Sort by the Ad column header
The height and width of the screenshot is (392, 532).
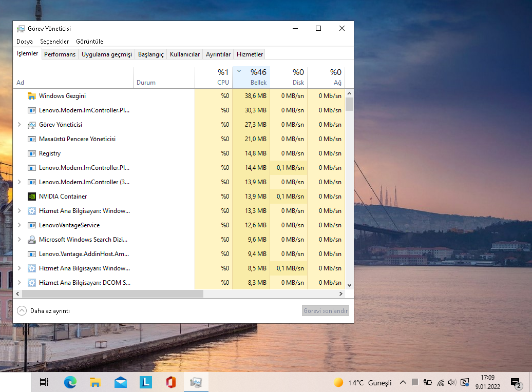(73, 77)
